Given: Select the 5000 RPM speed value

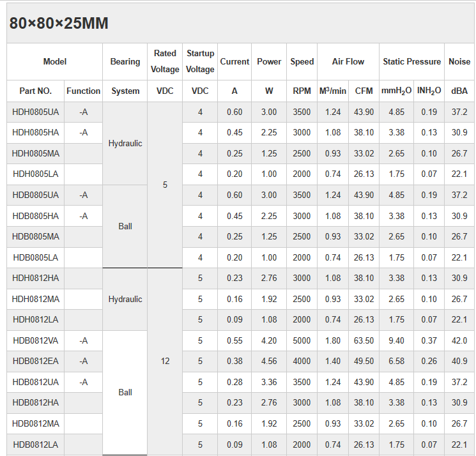Looking at the screenshot, I should (x=302, y=340).
